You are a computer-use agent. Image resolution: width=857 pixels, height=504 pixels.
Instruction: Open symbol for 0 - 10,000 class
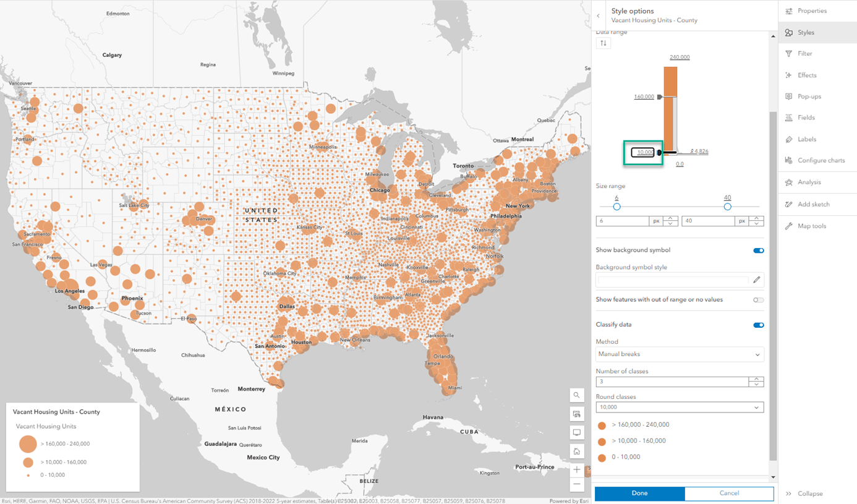602,458
